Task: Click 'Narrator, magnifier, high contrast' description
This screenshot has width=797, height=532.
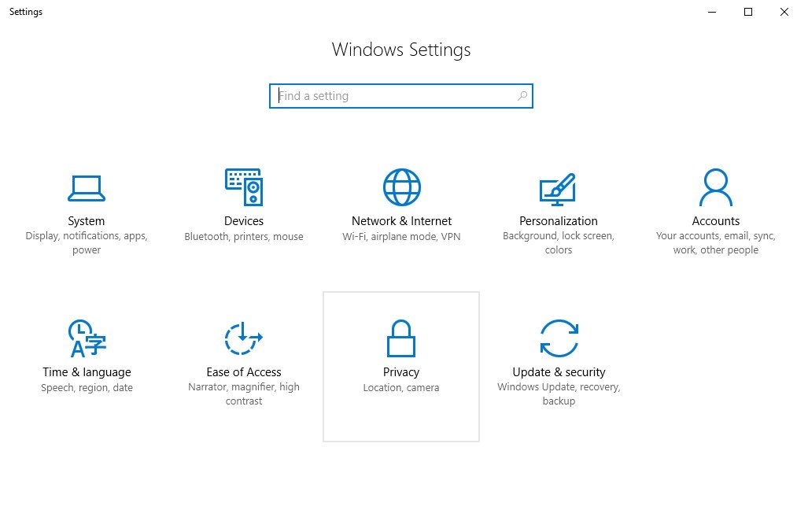Action: coord(243,394)
